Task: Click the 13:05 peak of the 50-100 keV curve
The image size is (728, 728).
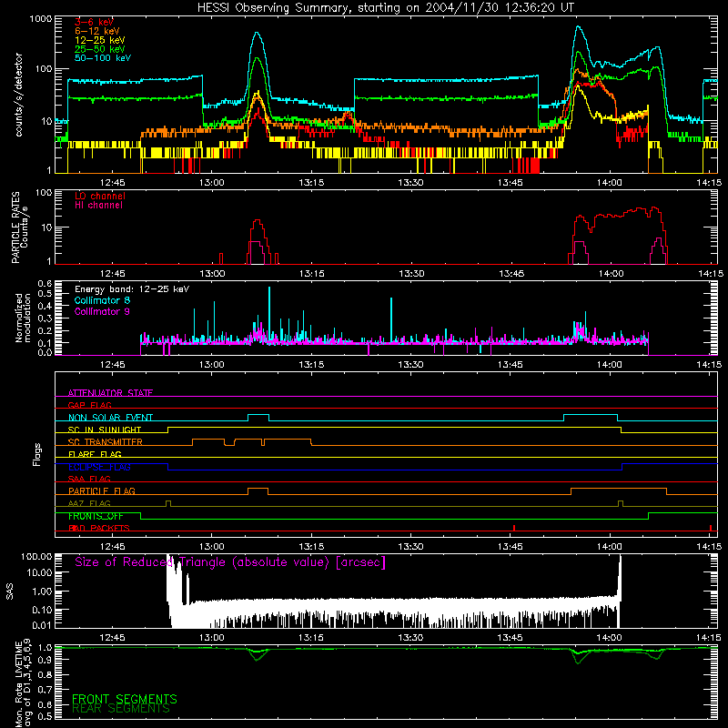Action: 258,33
